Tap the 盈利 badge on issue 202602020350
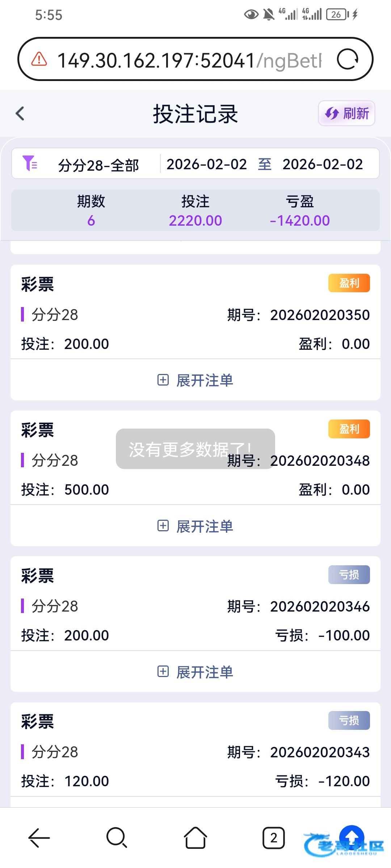Viewport: 391px width, 868px height. click(349, 283)
